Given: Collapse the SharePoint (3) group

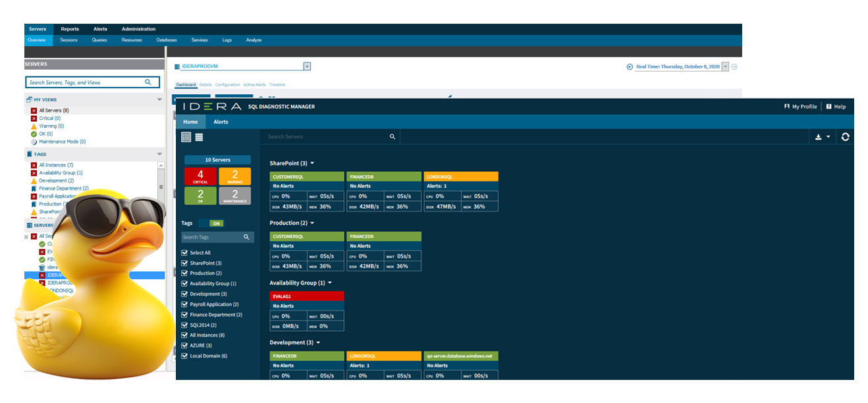Looking at the screenshot, I should click(312, 163).
